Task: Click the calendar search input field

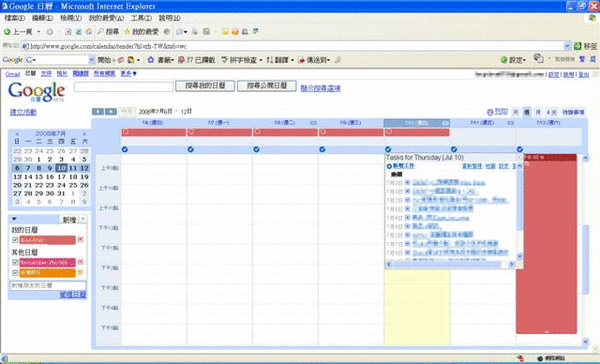Action: [124, 87]
